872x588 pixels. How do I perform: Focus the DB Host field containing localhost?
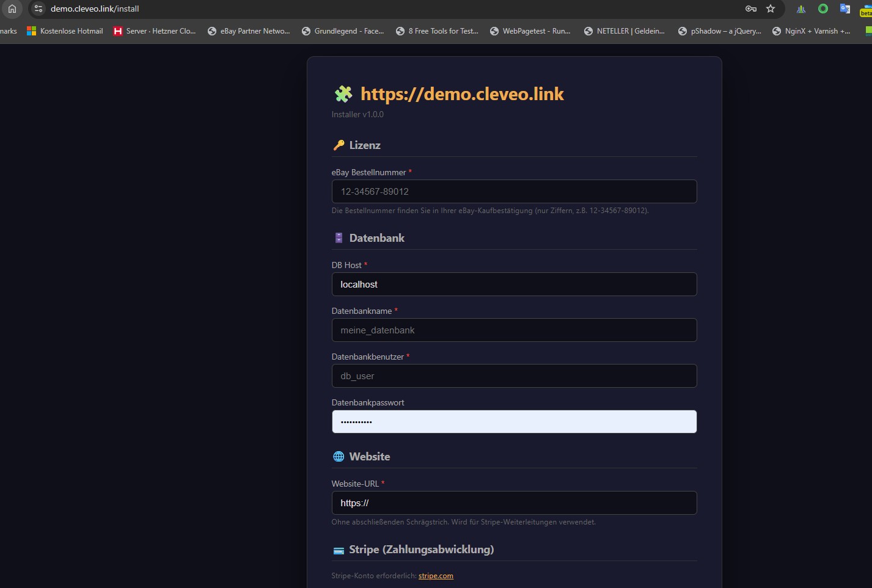tap(514, 285)
